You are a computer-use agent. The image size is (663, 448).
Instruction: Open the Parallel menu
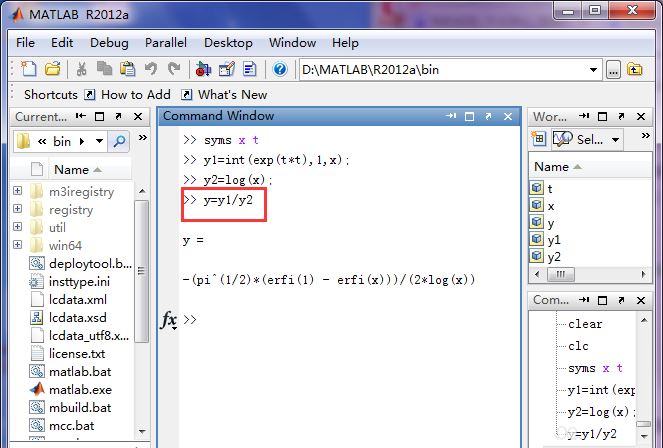tap(166, 43)
